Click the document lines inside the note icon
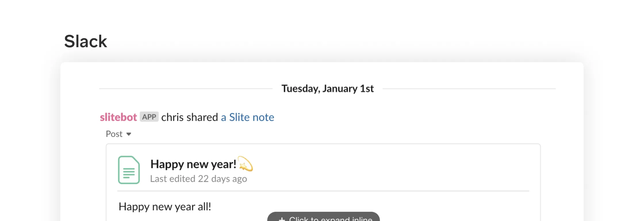This screenshot has width=644, height=221. pyautogui.click(x=129, y=172)
